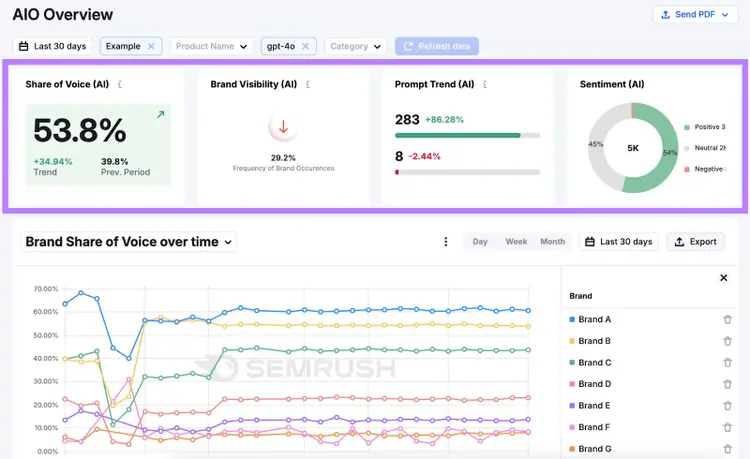Delete Brand A from the list
750x459 pixels.
click(x=728, y=319)
